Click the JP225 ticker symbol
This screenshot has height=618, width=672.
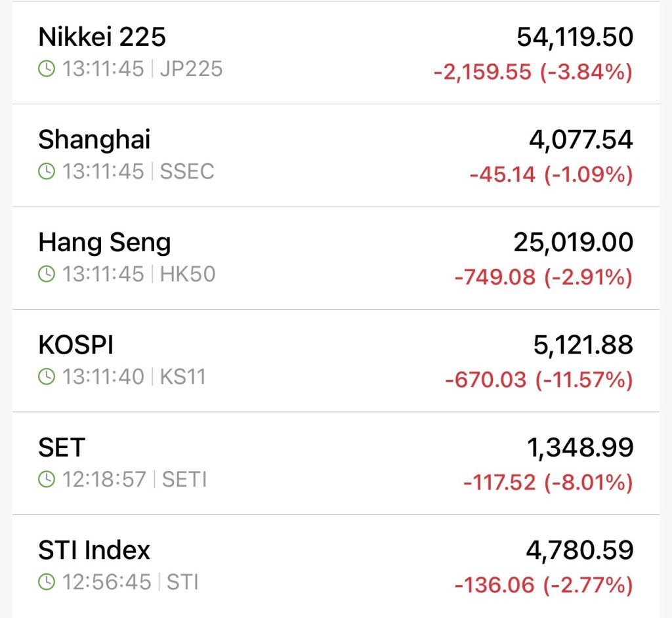(191, 69)
